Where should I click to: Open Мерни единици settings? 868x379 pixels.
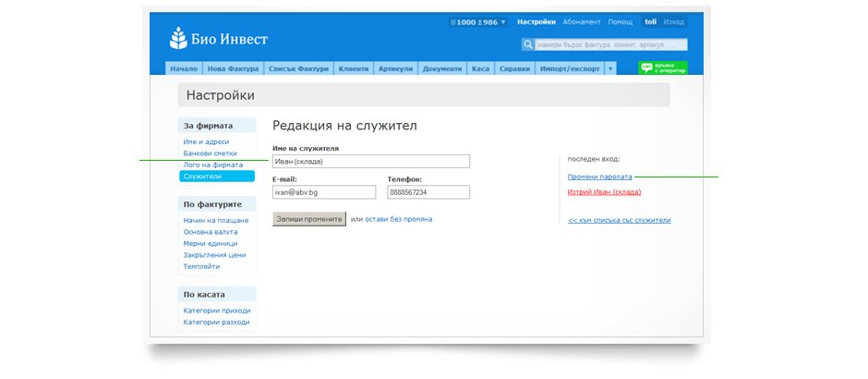[x=211, y=244]
